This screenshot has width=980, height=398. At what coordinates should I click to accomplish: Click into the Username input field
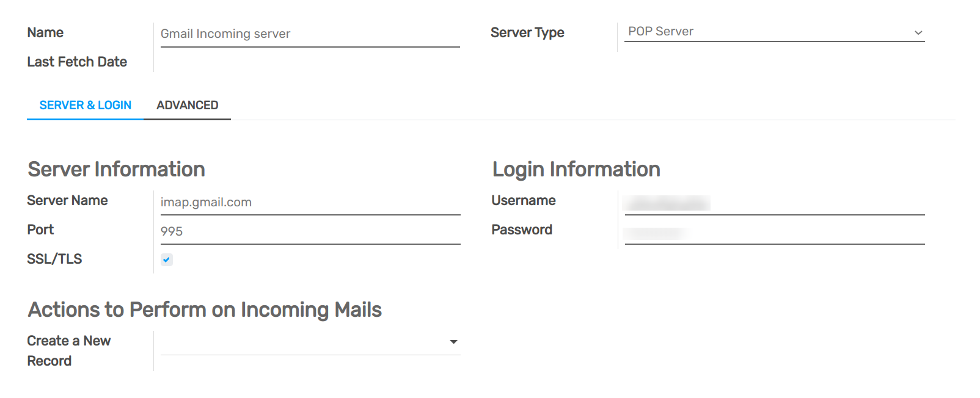[x=773, y=203]
